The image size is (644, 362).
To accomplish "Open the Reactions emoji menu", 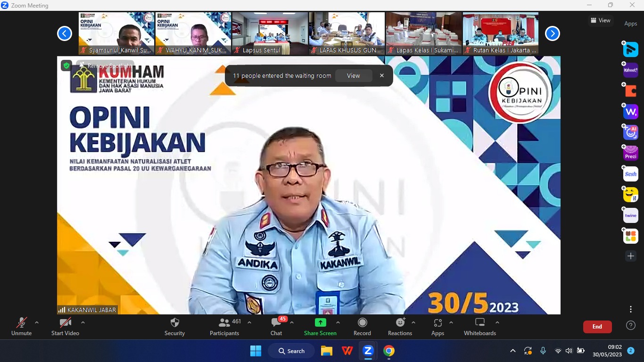I will 400,326.
